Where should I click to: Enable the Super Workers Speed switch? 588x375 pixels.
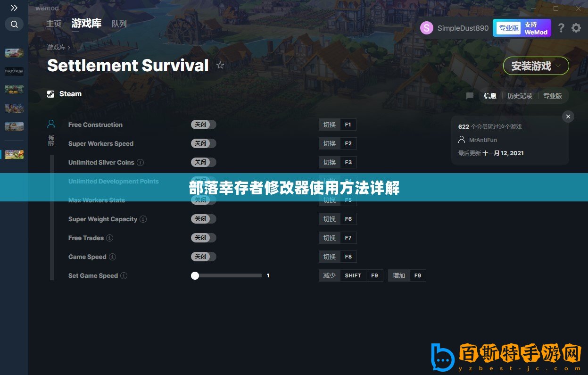204,143
